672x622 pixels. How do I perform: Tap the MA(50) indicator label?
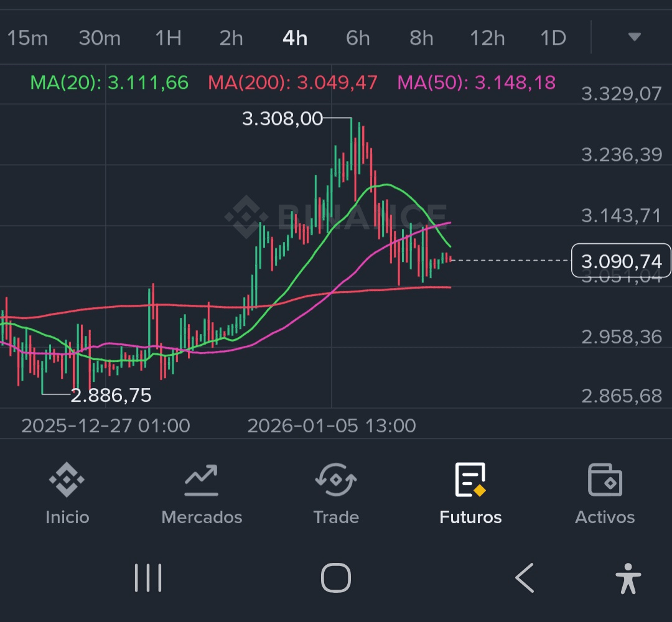coord(476,82)
